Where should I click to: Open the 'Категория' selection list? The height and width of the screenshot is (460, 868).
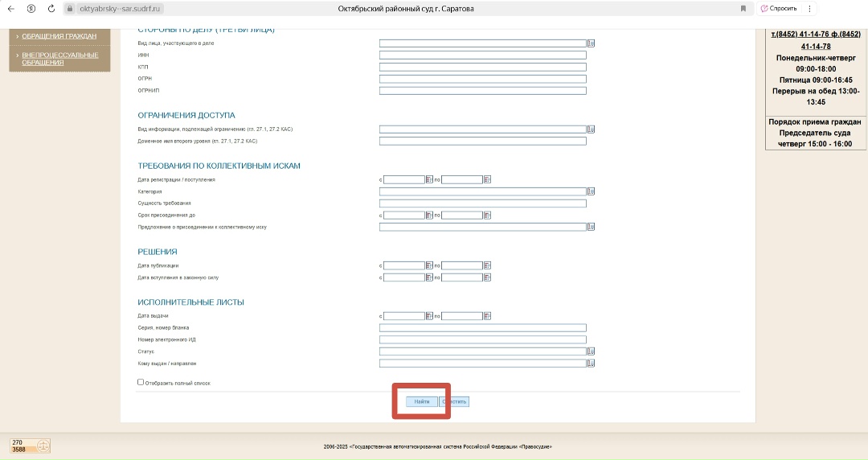click(591, 191)
